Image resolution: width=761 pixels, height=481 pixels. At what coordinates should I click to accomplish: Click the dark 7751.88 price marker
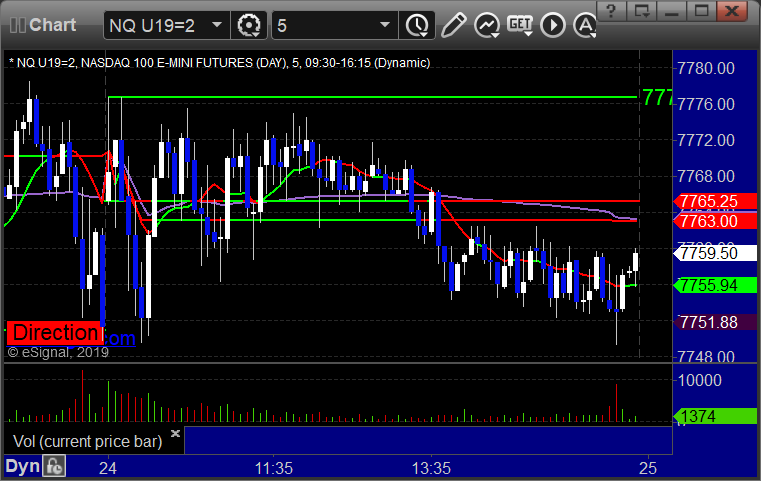coord(715,322)
